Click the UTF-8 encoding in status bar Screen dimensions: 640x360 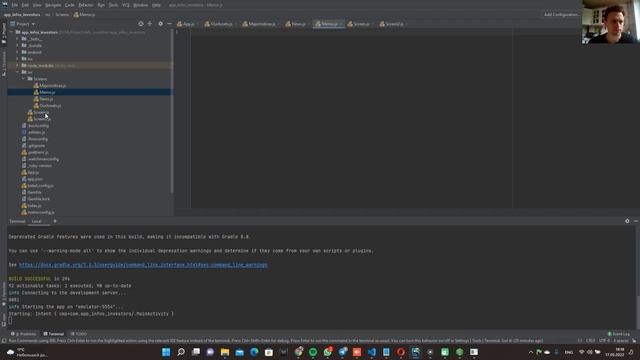click(x=604, y=340)
